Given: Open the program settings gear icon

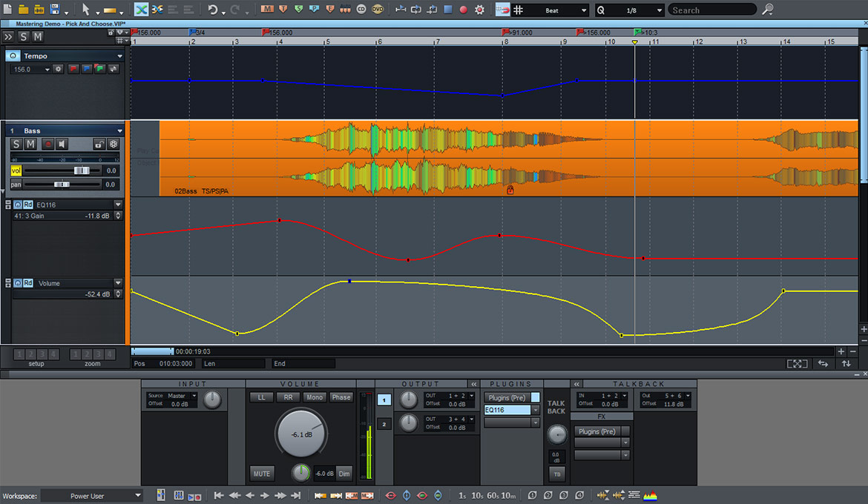Looking at the screenshot, I should (x=479, y=10).
